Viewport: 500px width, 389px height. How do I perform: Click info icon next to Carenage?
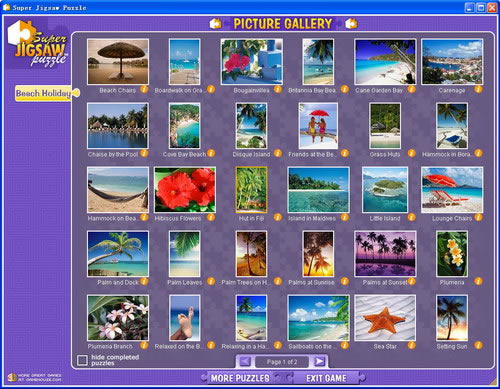(x=478, y=89)
